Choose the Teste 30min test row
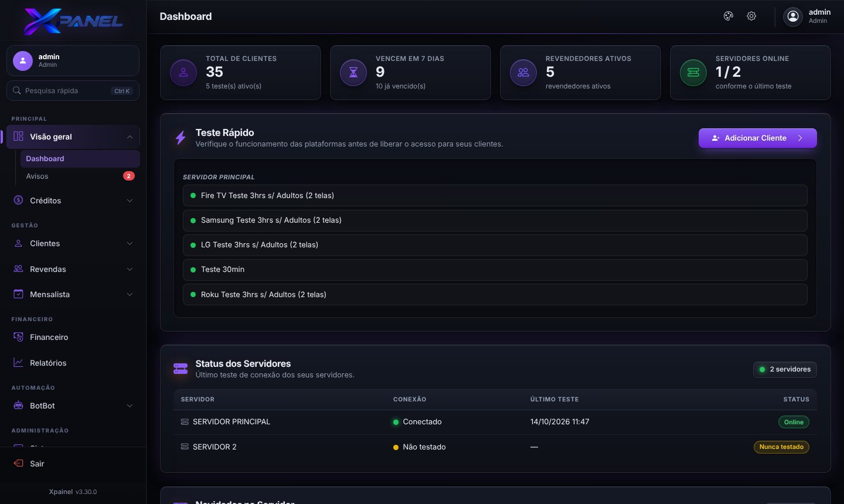Viewport: 844px width, 504px height. [495, 270]
